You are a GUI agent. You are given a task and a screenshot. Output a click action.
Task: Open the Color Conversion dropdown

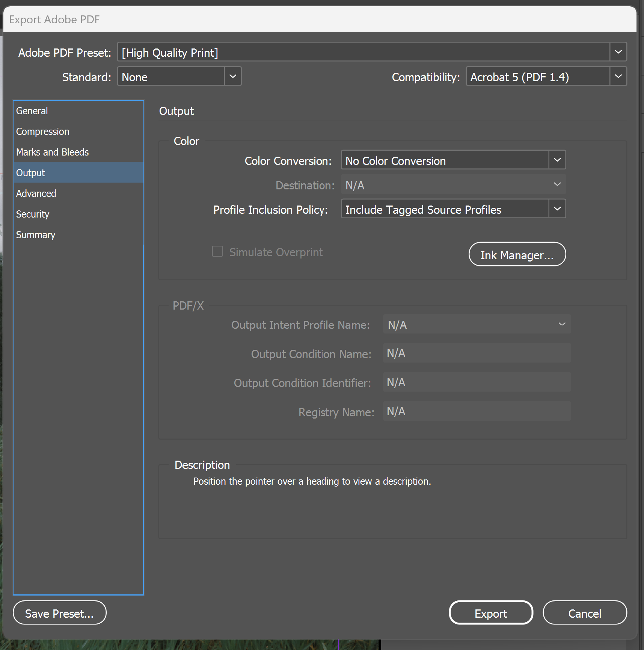(557, 160)
